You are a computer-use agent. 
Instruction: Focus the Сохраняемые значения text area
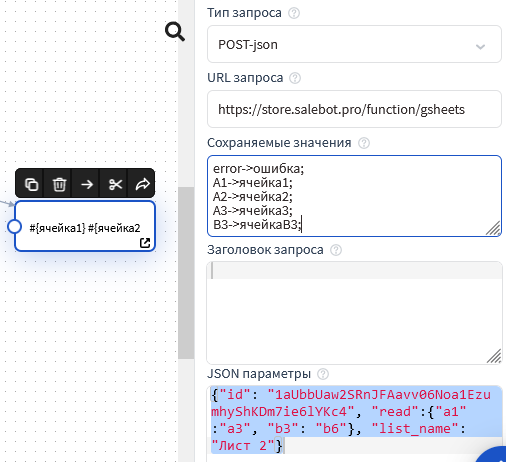354,196
